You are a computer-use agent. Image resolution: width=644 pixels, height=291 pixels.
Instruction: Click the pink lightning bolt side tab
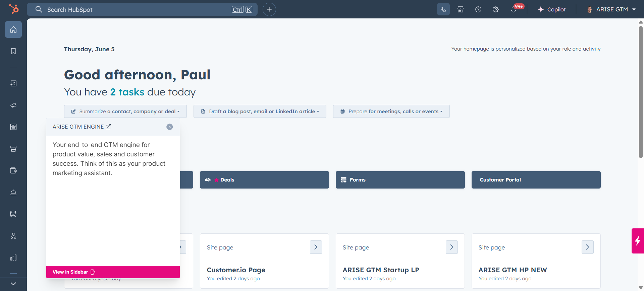[x=638, y=241]
